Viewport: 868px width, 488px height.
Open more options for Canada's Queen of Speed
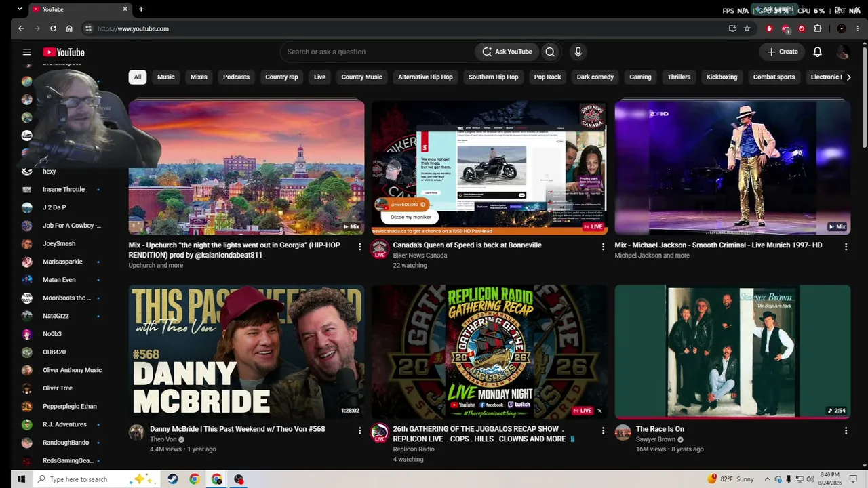point(603,247)
